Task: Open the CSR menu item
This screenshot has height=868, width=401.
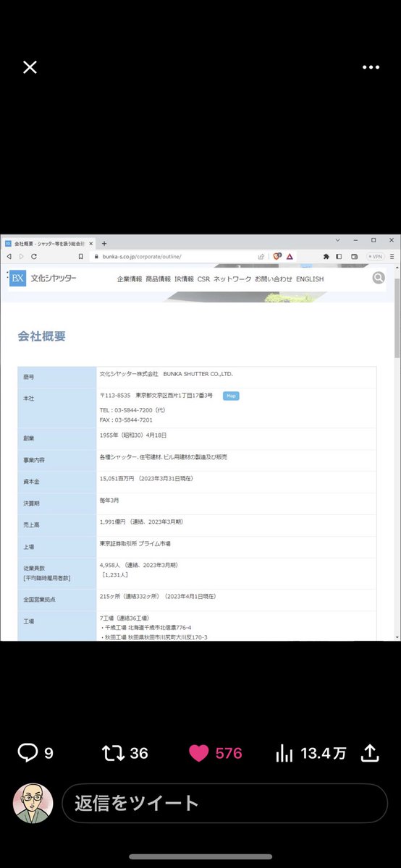Action: (203, 279)
